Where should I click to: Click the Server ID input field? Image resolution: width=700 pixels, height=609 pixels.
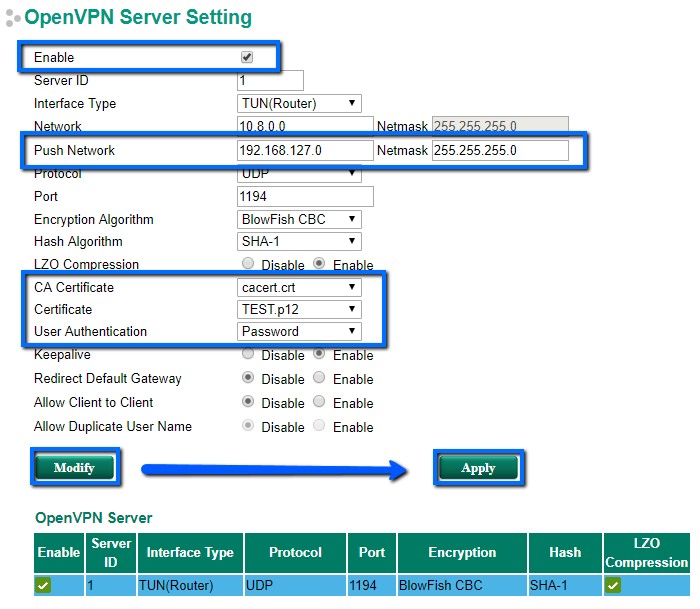point(270,81)
